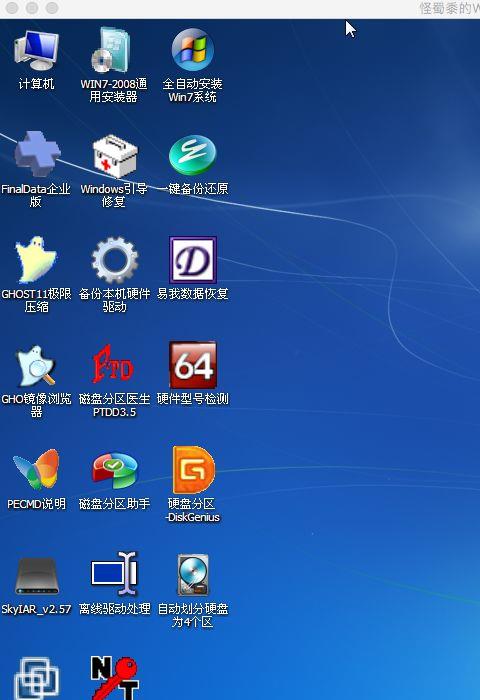Open 硬件型号检测 64 icon
The image size is (480, 700).
click(193, 365)
